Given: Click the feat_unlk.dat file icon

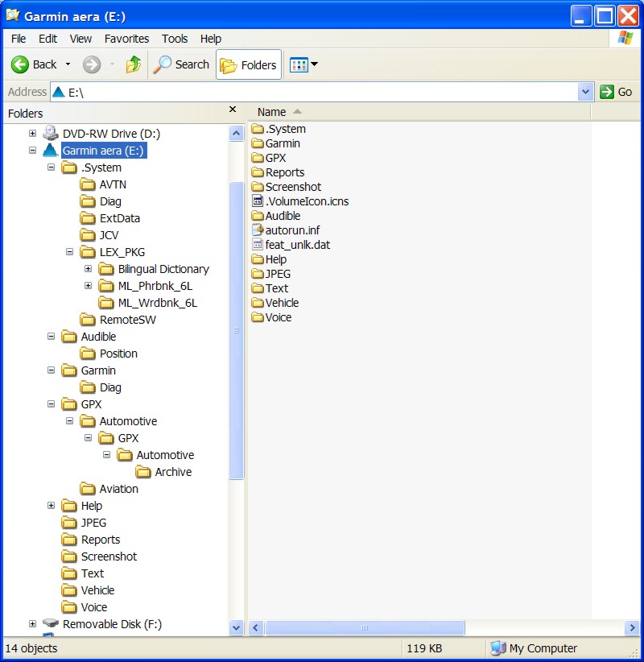Looking at the screenshot, I should pyautogui.click(x=258, y=244).
